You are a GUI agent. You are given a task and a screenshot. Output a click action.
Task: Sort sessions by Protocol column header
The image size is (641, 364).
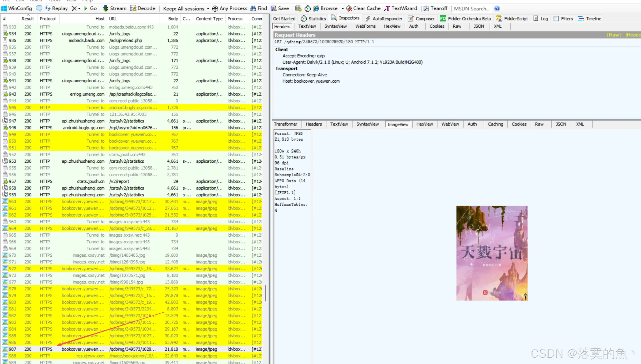(48, 19)
